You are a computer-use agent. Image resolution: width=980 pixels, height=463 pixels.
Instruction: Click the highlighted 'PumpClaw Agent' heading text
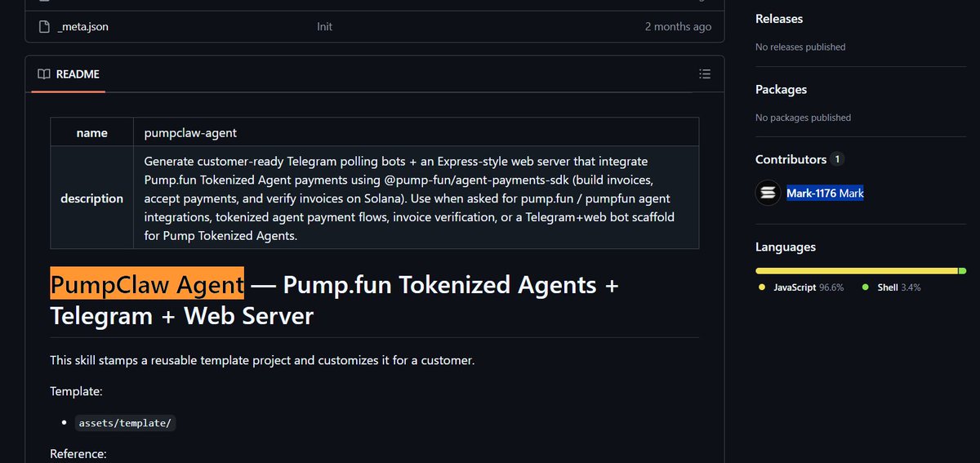point(147,284)
